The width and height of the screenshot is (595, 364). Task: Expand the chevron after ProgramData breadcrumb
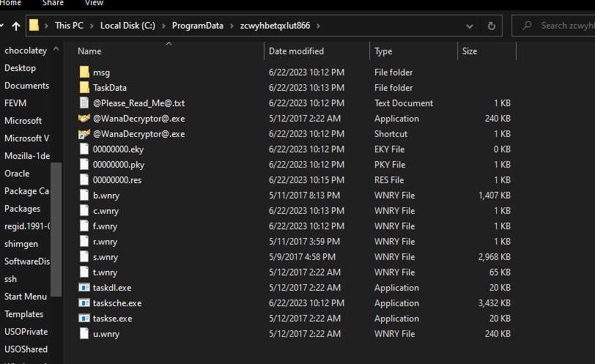pyautogui.click(x=233, y=26)
